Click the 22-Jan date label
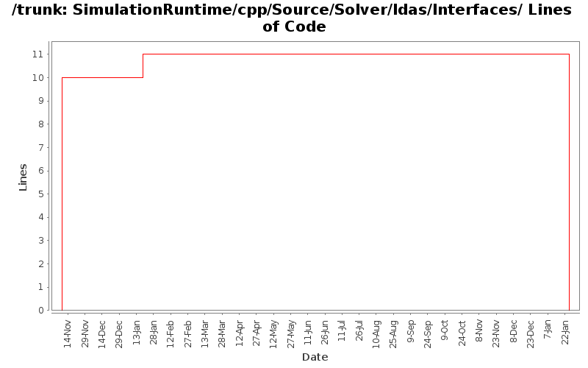 pos(564,332)
